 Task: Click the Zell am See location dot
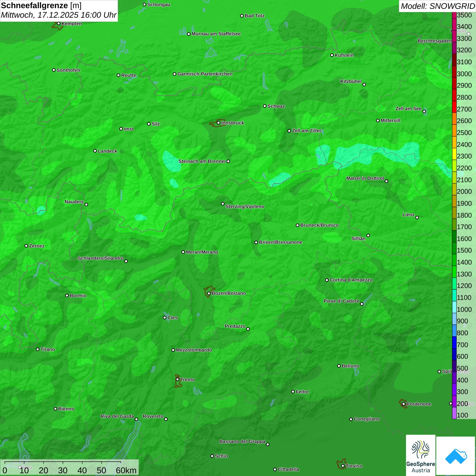[x=424, y=111]
